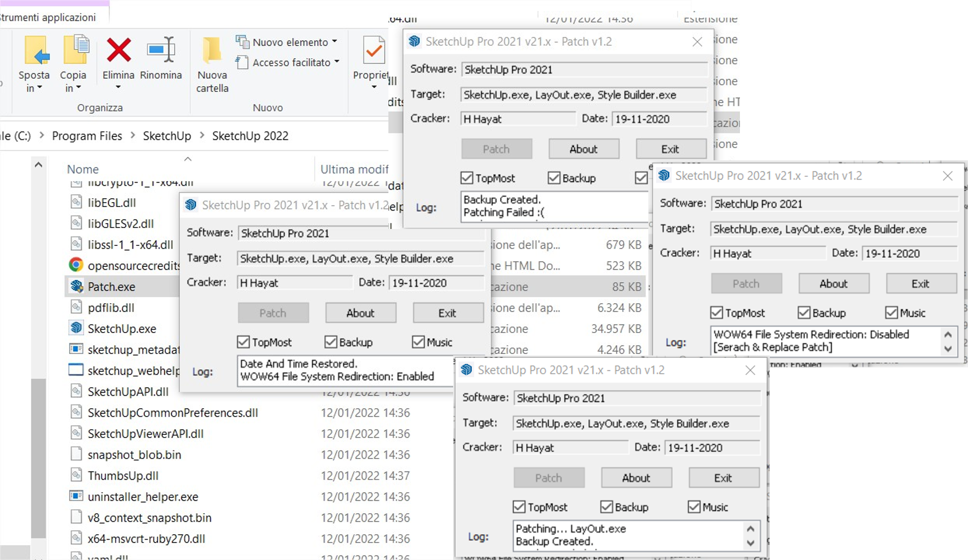Click About in the Date And Time Restored window

361,313
